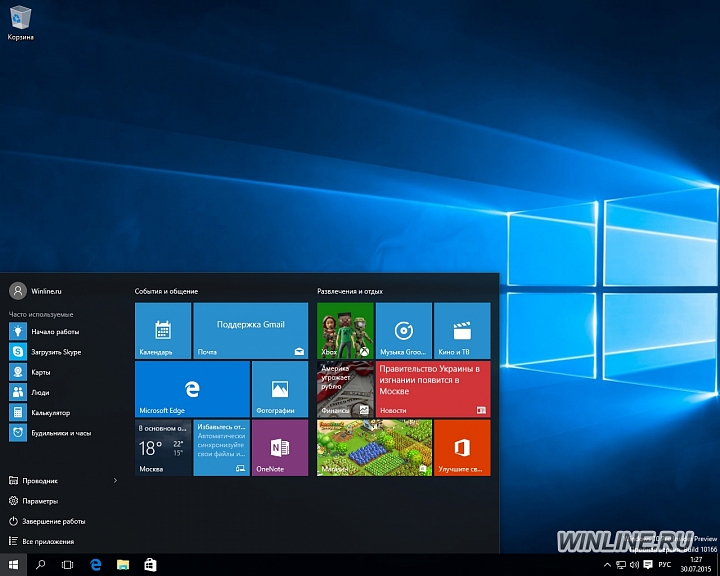Click the Развлечения и отдых group header
Screen dimensions: 720x576
(x=350, y=291)
